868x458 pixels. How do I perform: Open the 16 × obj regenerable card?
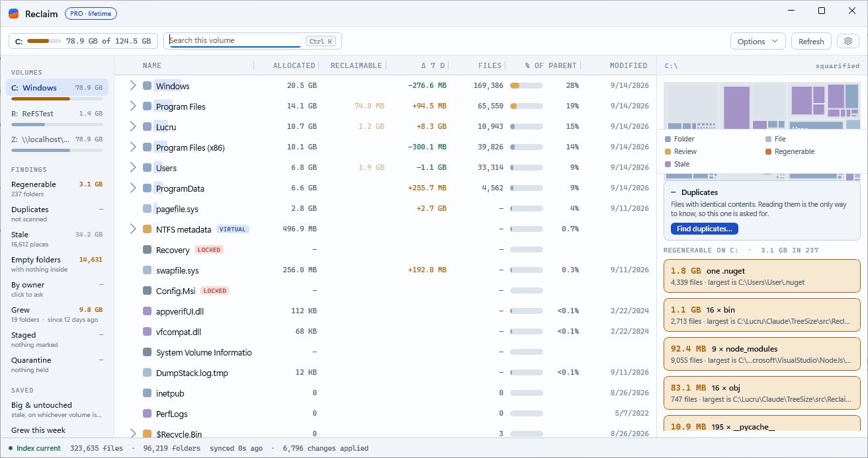(x=761, y=393)
